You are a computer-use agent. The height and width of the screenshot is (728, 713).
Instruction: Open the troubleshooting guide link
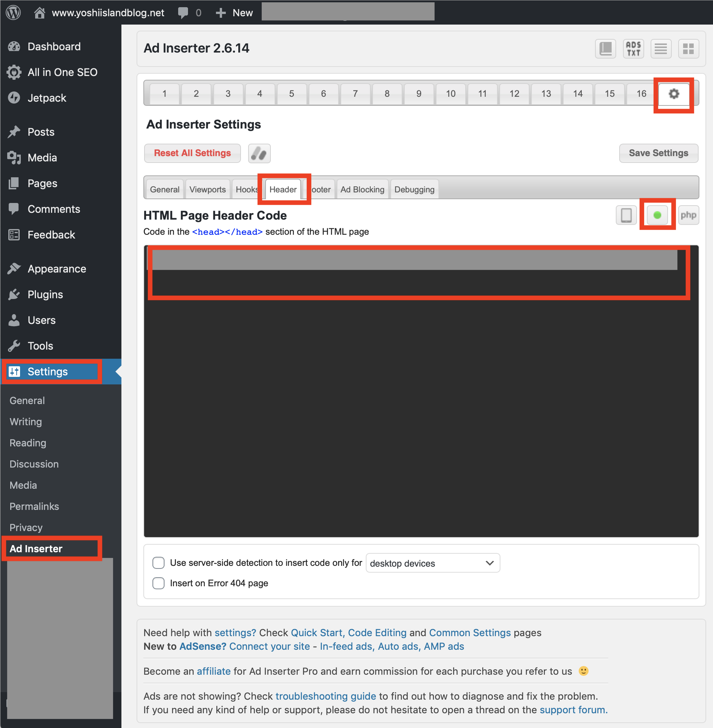point(326,696)
